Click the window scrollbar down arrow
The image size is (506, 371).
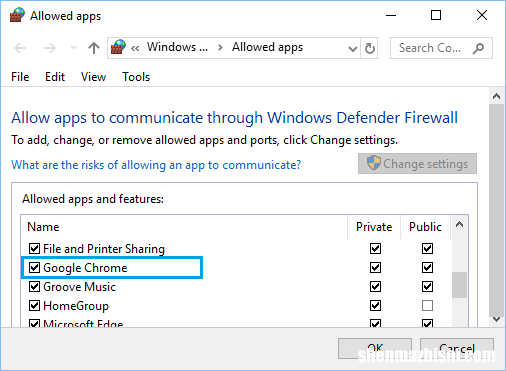coord(496,319)
